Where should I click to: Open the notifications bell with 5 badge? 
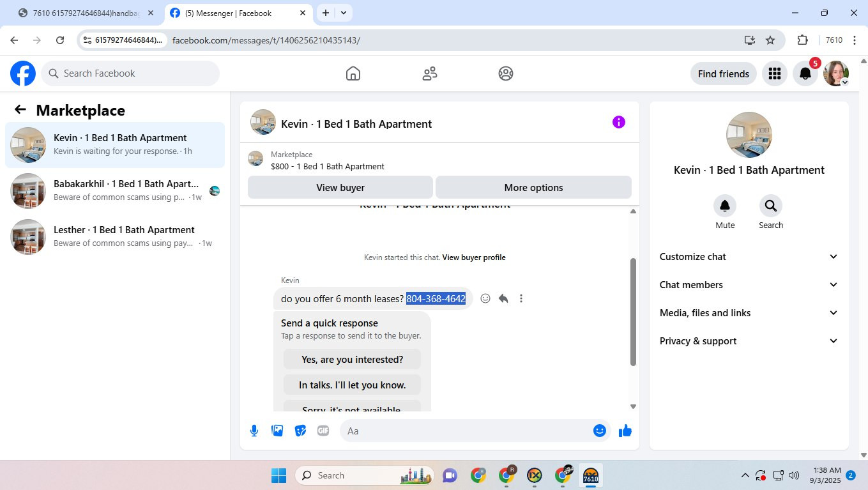point(805,74)
